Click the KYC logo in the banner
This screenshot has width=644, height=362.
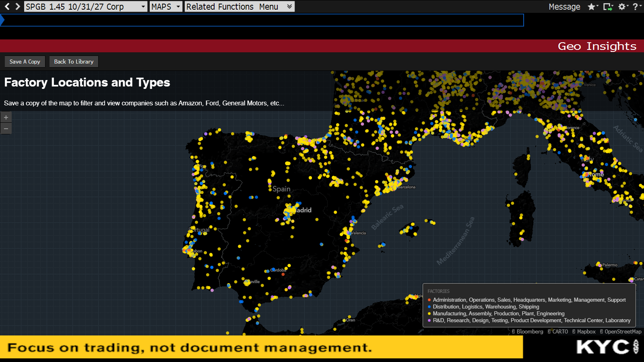(607, 347)
